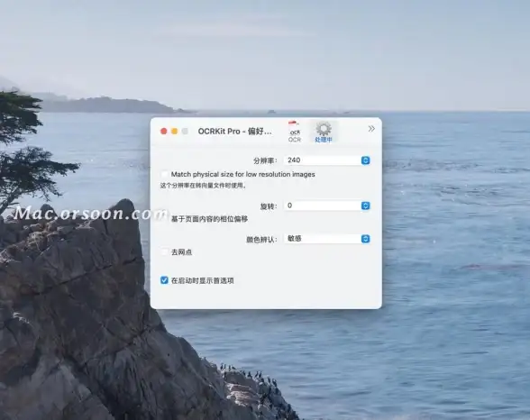Click the note 这个分辨率在转向量文件时使用。

click(x=204, y=186)
